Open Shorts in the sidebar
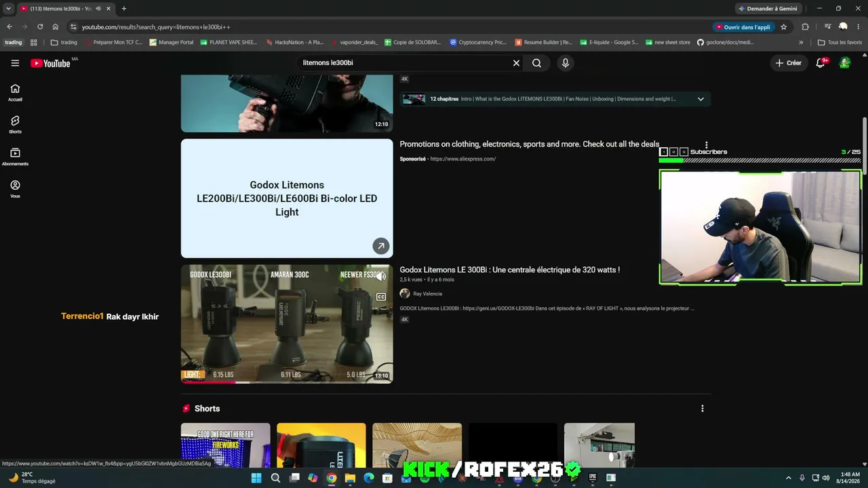This screenshot has height=488, width=868. [x=15, y=125]
